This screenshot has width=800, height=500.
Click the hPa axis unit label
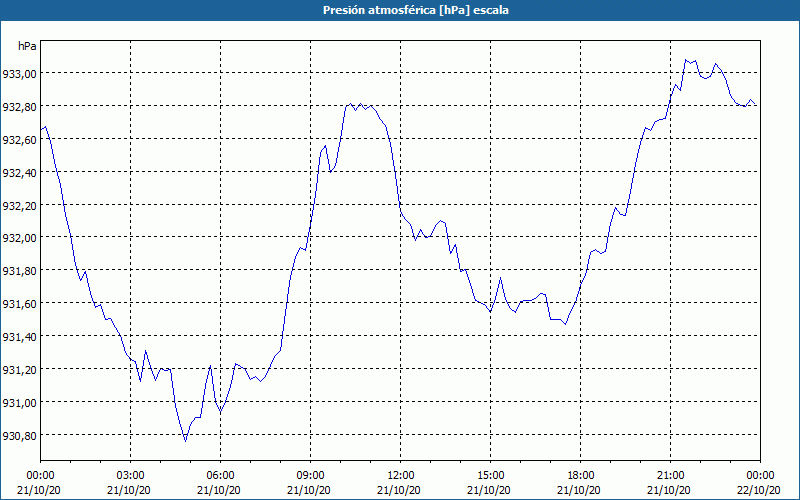click(x=27, y=46)
